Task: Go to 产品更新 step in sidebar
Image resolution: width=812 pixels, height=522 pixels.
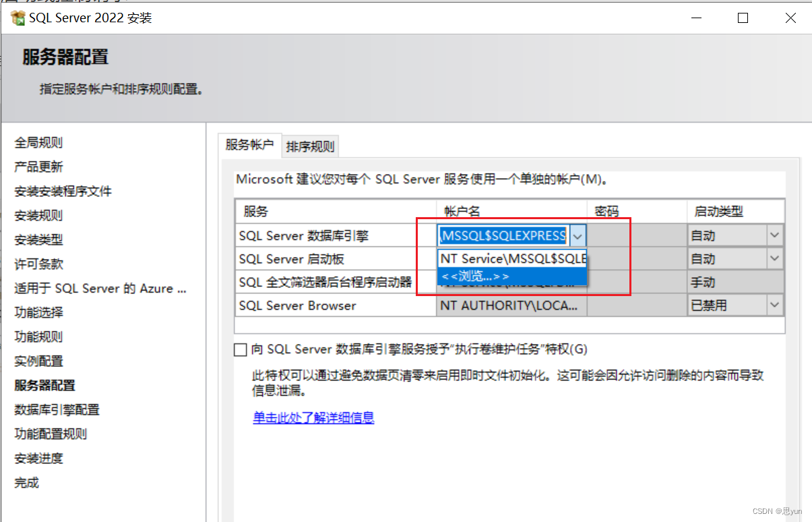Action: pyautogui.click(x=38, y=167)
